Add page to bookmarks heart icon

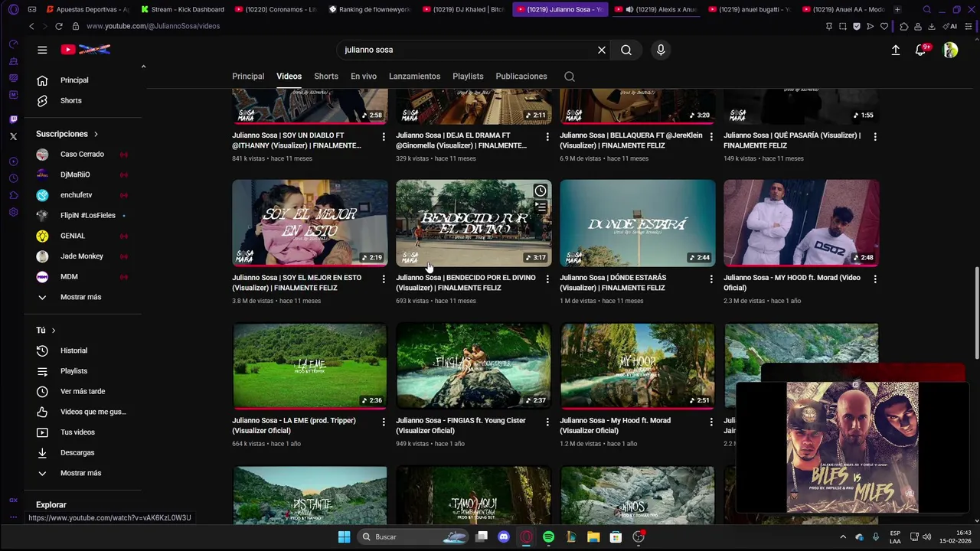coord(884,26)
